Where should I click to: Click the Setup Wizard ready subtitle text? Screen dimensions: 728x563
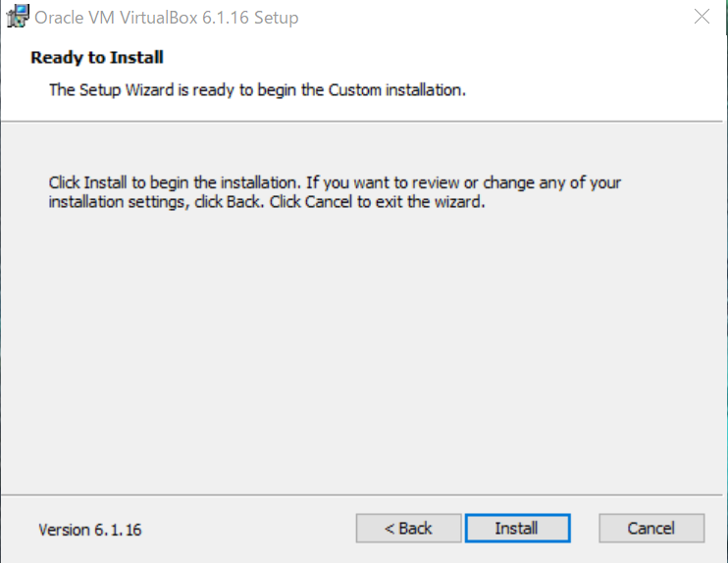tap(256, 89)
